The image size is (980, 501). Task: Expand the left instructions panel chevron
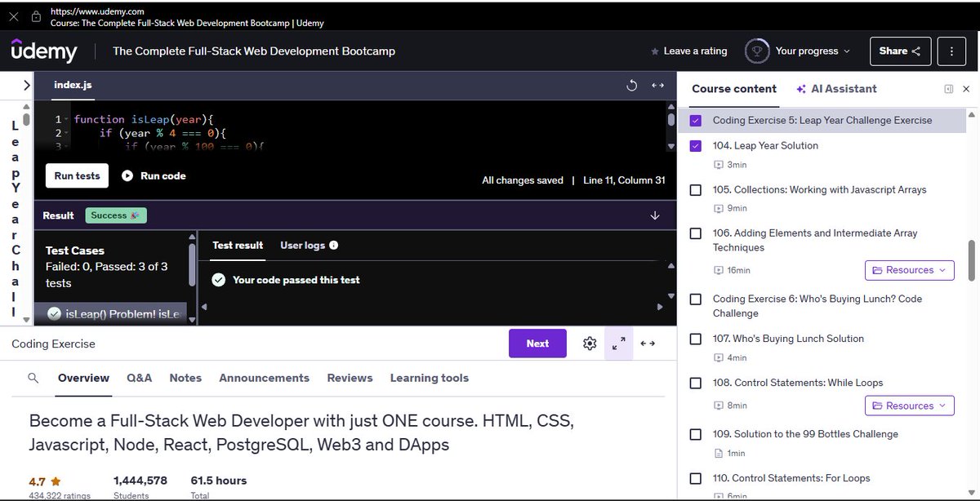27,84
